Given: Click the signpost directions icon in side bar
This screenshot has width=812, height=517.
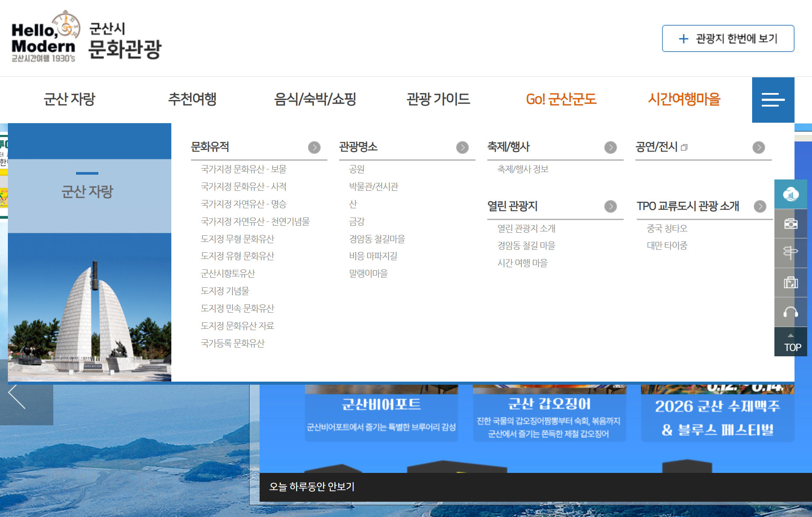Looking at the screenshot, I should [791, 253].
